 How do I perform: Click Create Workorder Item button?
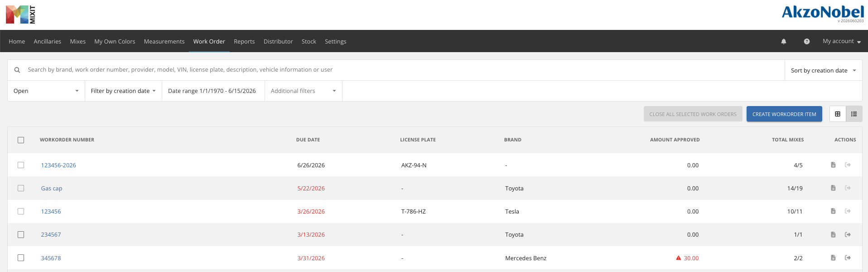784,114
